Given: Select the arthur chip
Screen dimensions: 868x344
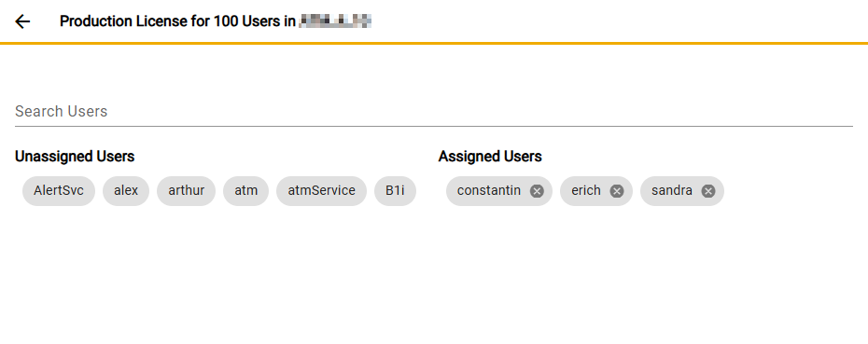Looking at the screenshot, I should (186, 191).
